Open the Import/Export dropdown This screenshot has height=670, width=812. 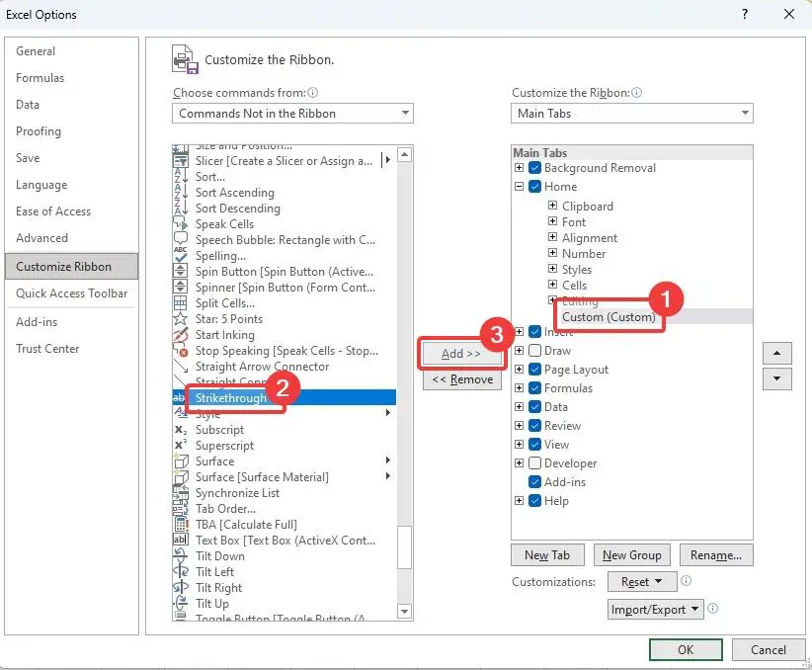tap(656, 610)
